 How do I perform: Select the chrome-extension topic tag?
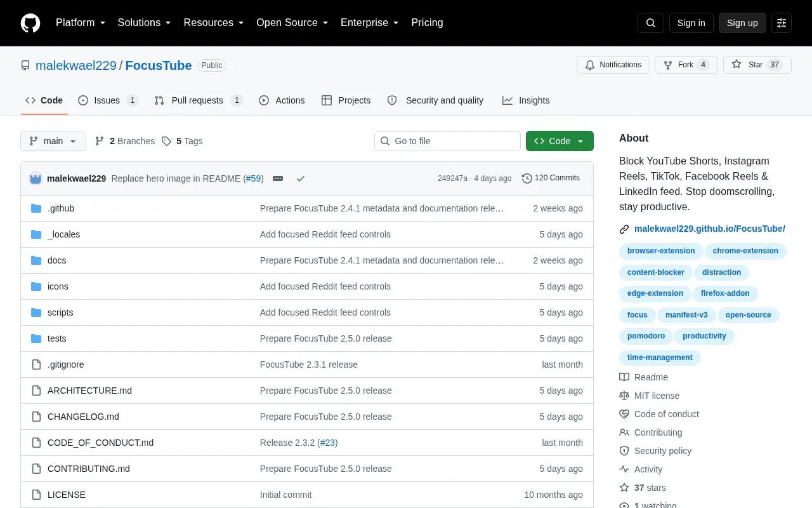745,251
